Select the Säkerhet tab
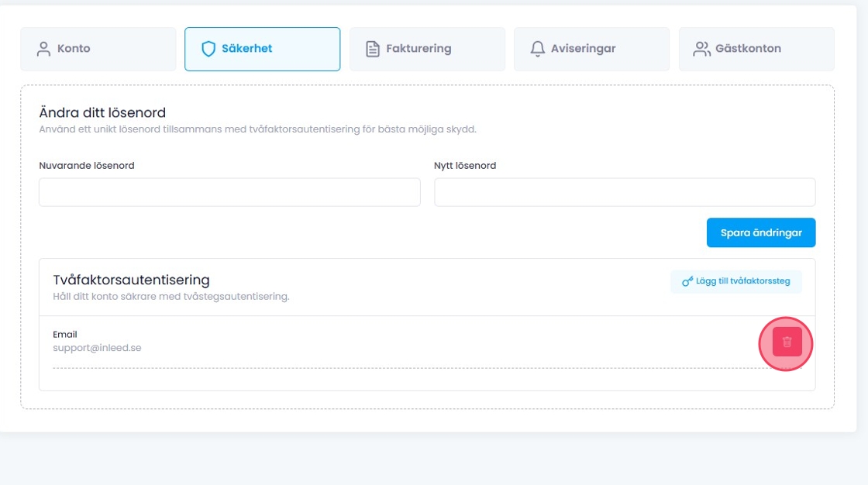 coord(262,49)
